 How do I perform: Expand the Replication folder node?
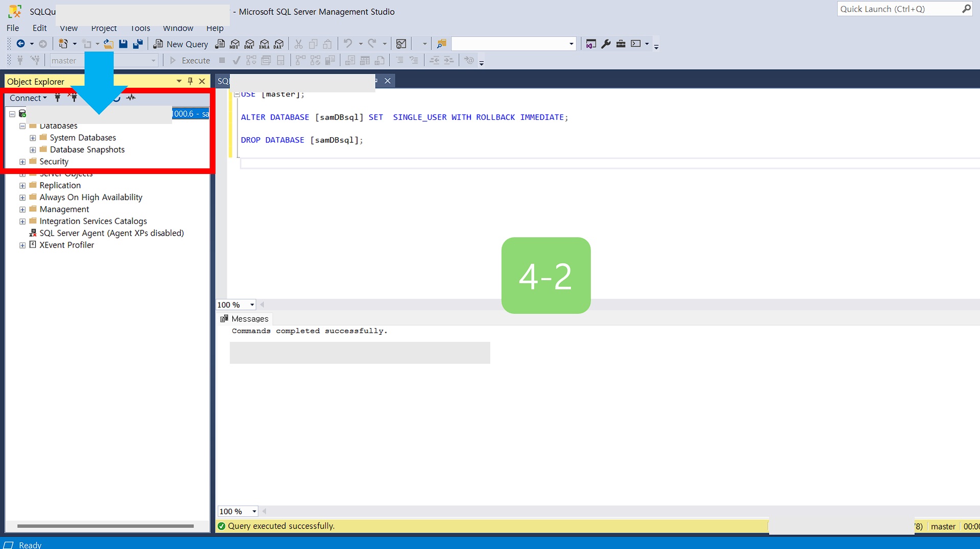(x=22, y=186)
